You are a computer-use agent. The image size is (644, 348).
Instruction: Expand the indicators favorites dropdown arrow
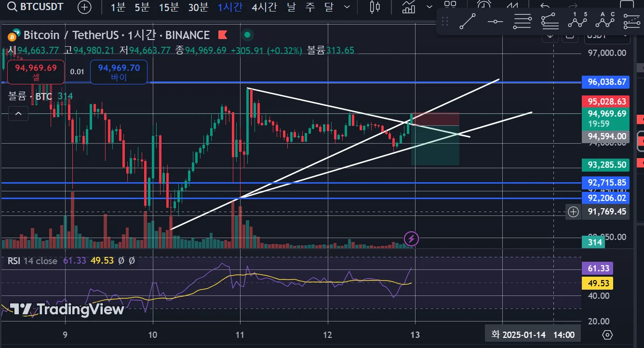[x=430, y=7]
